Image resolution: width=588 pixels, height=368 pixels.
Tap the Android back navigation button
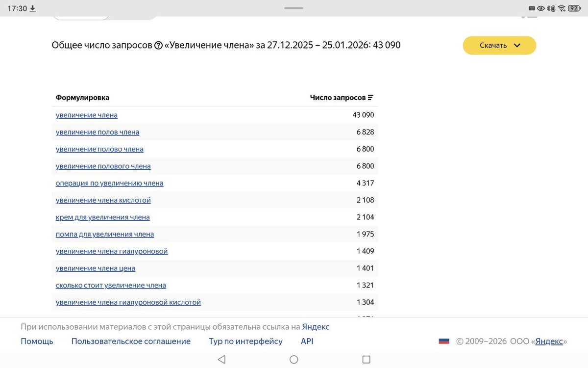point(221,359)
